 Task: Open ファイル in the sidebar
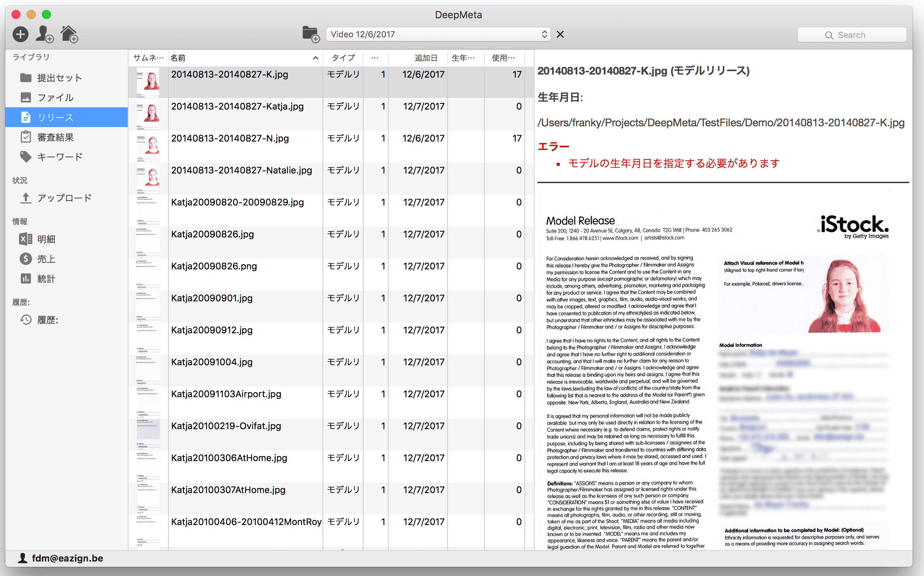click(67, 97)
